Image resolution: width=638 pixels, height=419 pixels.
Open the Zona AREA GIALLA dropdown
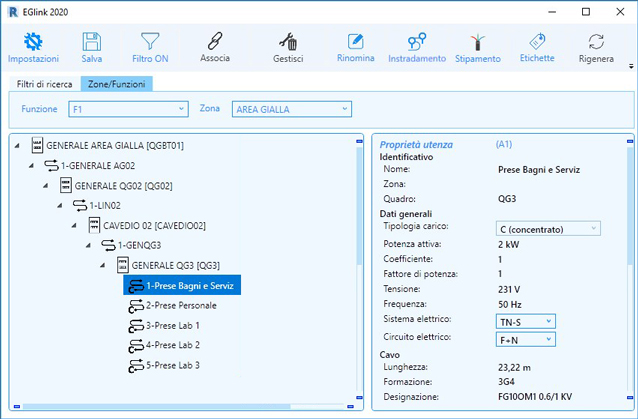pyautogui.click(x=292, y=109)
